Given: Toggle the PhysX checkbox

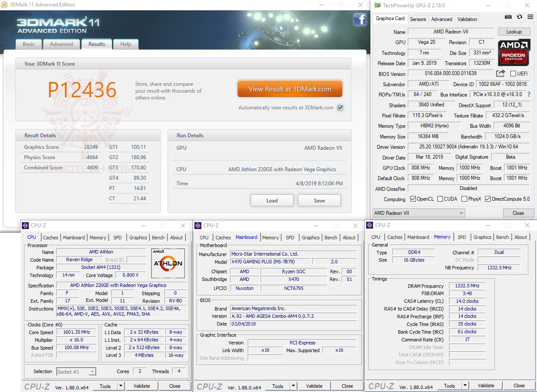Looking at the screenshot, I should (x=464, y=199).
